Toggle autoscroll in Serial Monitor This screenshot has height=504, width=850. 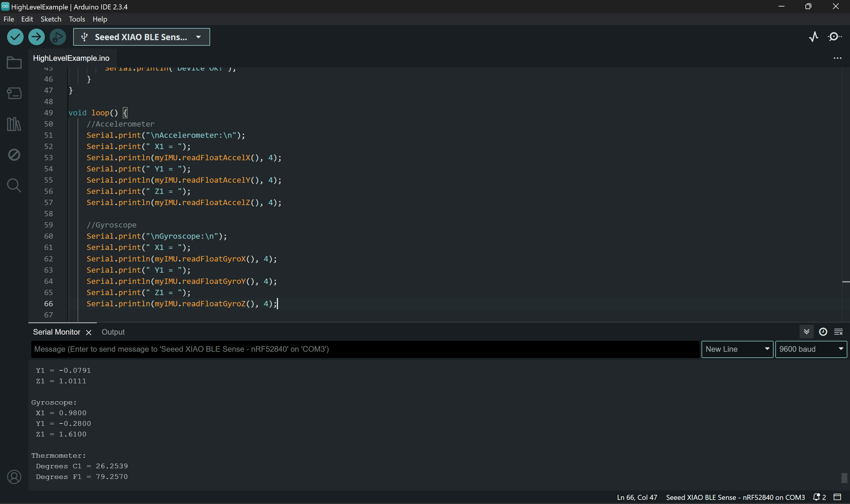pos(806,332)
